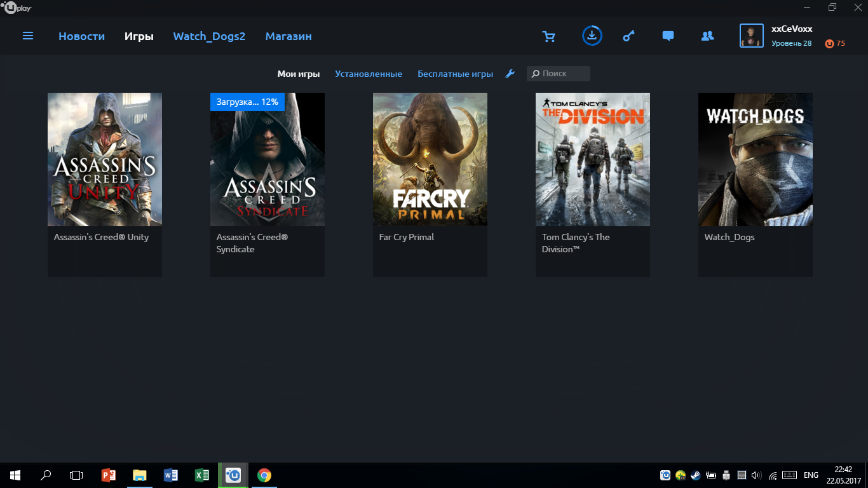
Task: Open Windows taskbar search
Action: 46,475
